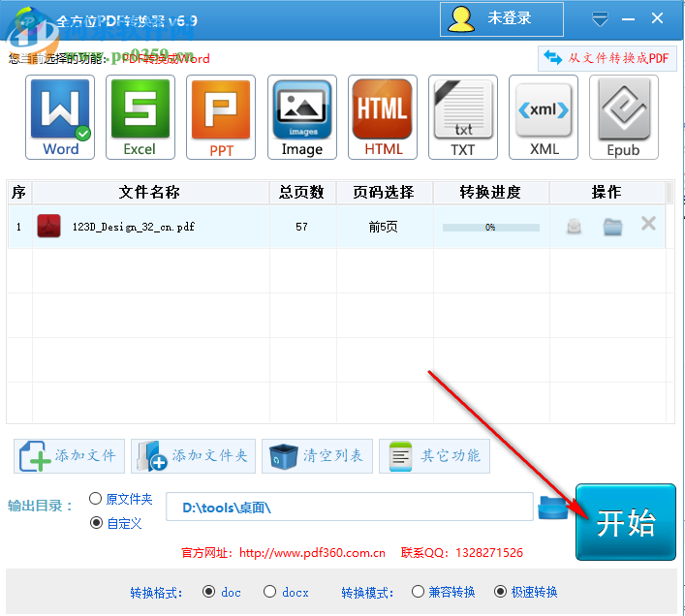Screen dimensions: 685x616
Task: Click 未登录 login status text
Action: coord(510,18)
